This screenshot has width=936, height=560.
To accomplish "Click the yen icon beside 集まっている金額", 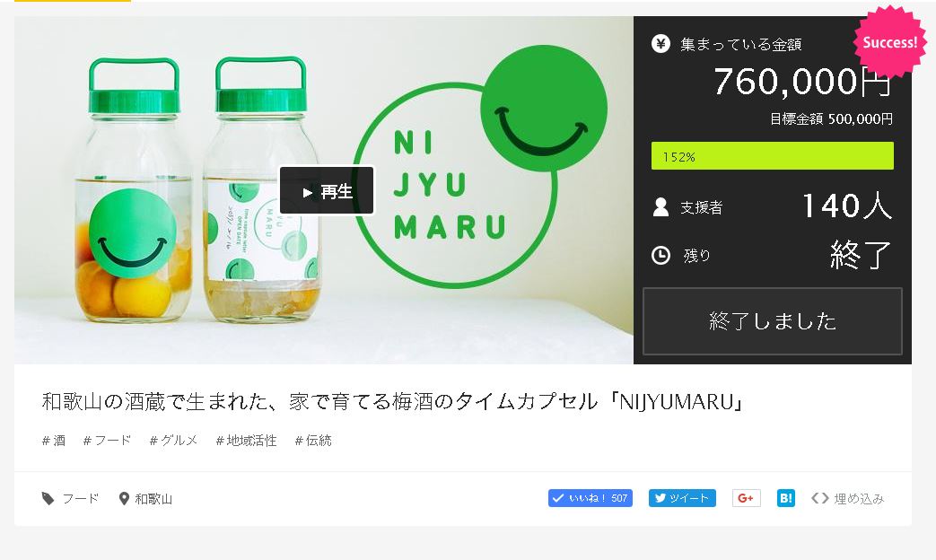I will 660,44.
